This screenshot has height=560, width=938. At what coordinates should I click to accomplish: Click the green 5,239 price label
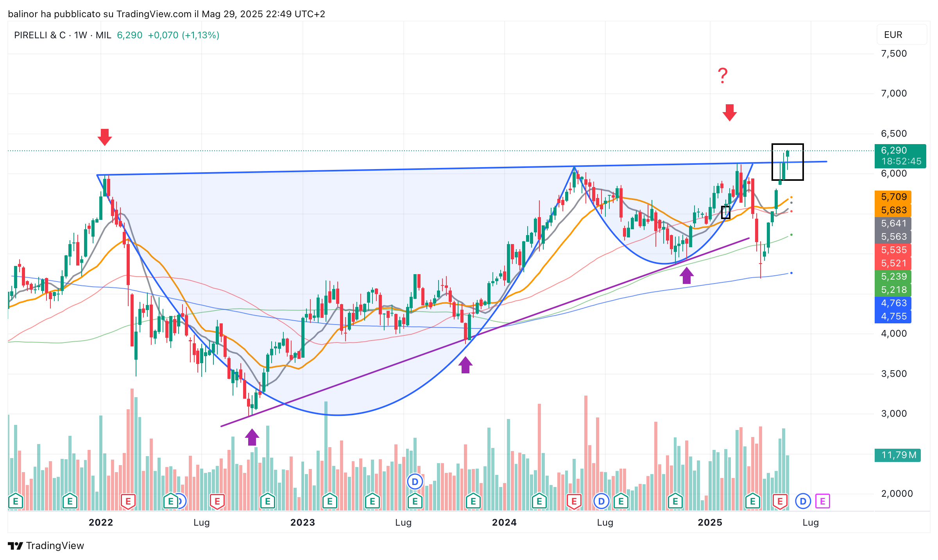(x=893, y=276)
